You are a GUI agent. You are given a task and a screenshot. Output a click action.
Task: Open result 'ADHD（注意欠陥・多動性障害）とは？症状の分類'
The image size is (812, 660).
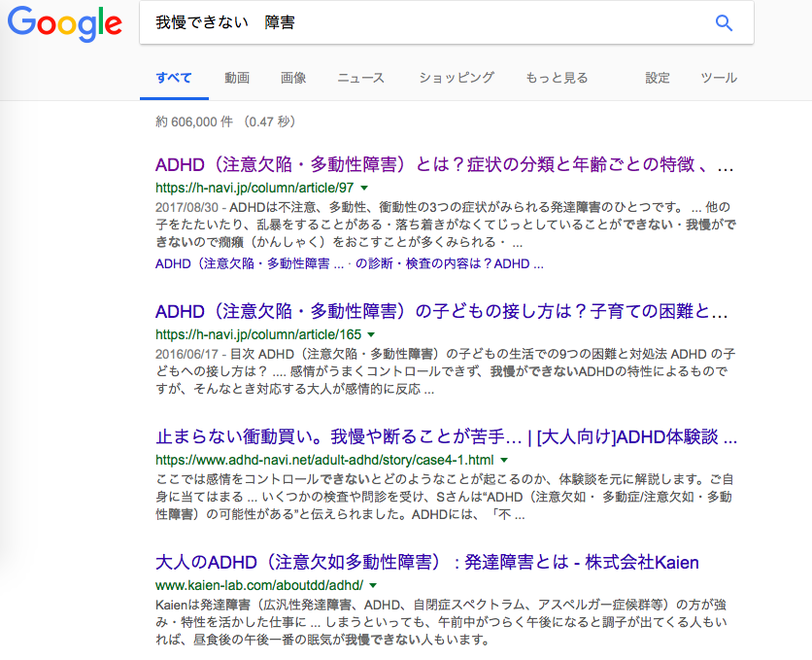(x=444, y=164)
